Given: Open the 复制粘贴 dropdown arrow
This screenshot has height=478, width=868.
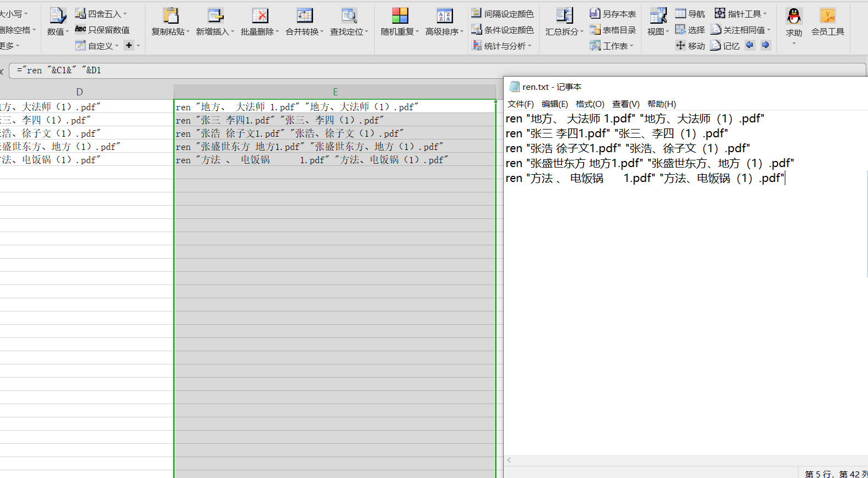Looking at the screenshot, I should coord(188,32).
